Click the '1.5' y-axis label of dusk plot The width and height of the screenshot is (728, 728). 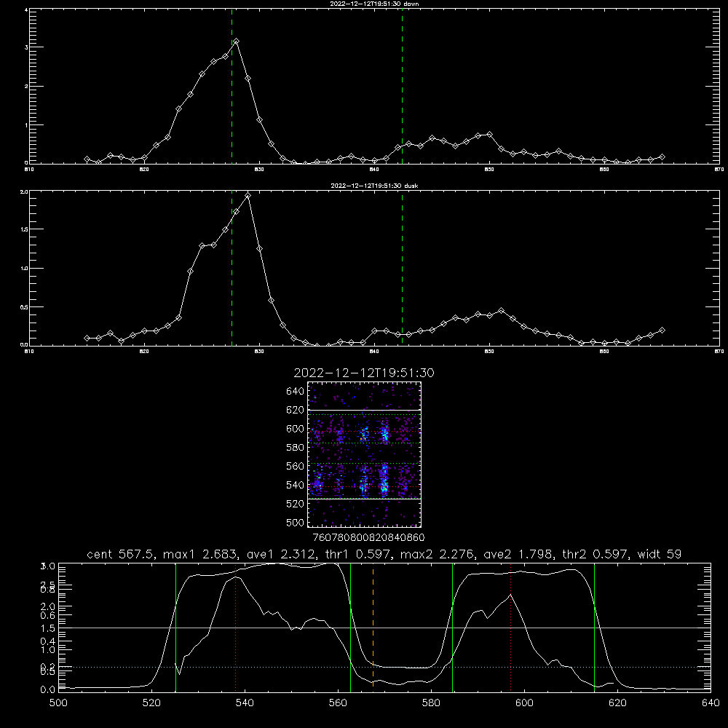coord(24,229)
